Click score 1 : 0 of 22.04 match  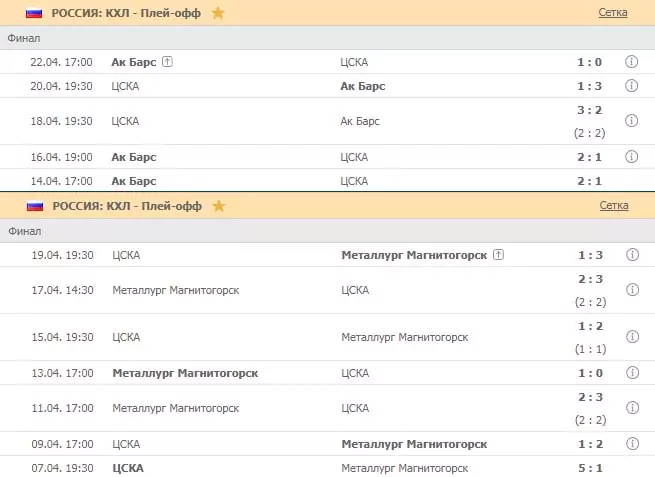tap(589, 62)
